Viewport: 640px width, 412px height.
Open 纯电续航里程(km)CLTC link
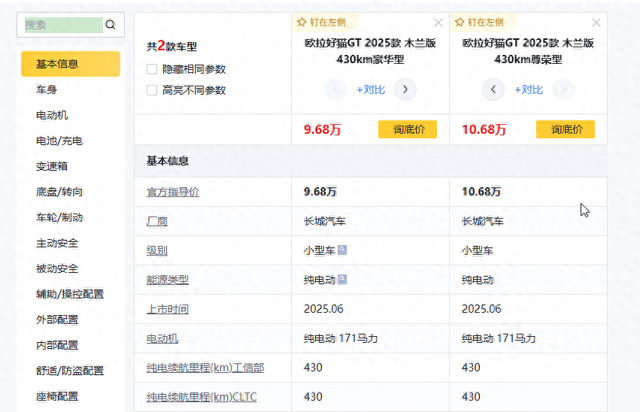click(202, 397)
